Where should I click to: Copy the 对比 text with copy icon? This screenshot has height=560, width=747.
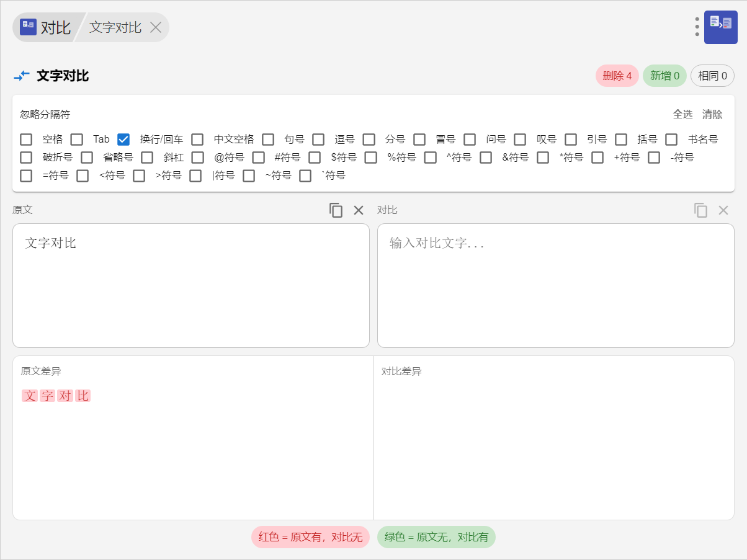coord(700,210)
